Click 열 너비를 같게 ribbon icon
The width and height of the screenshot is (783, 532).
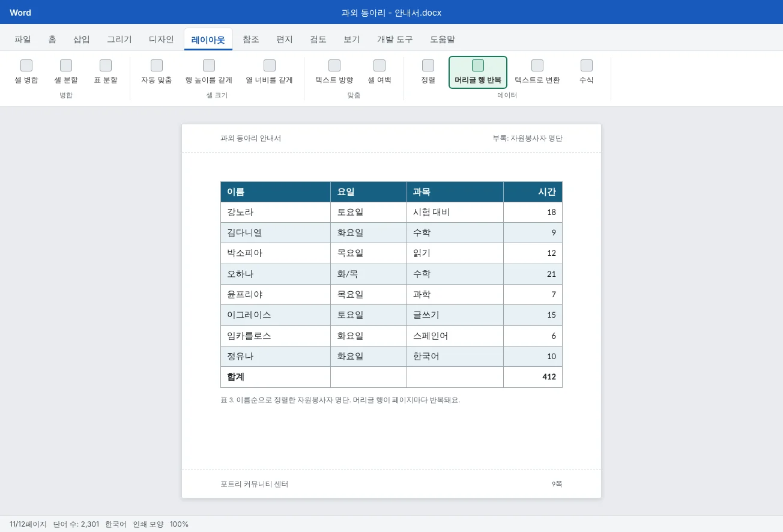point(270,65)
